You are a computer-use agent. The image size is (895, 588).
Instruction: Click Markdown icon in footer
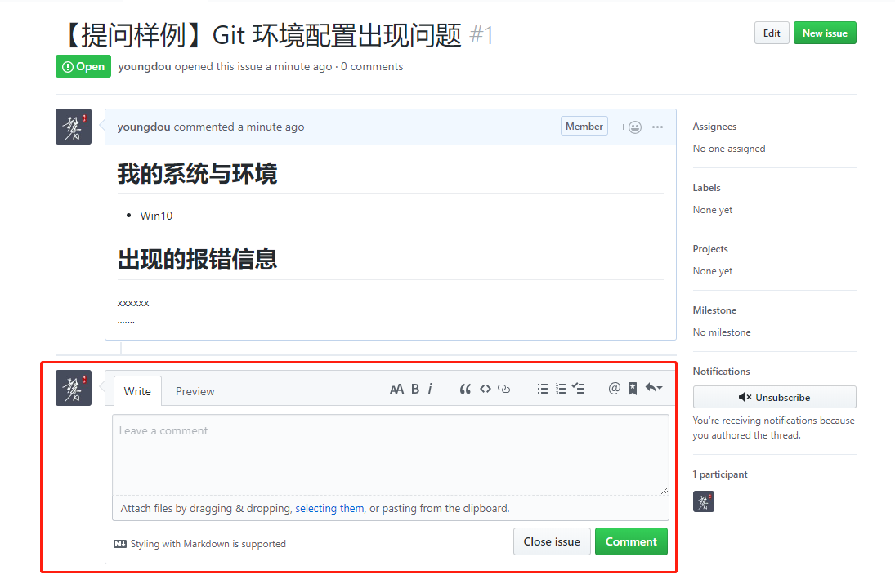[120, 544]
